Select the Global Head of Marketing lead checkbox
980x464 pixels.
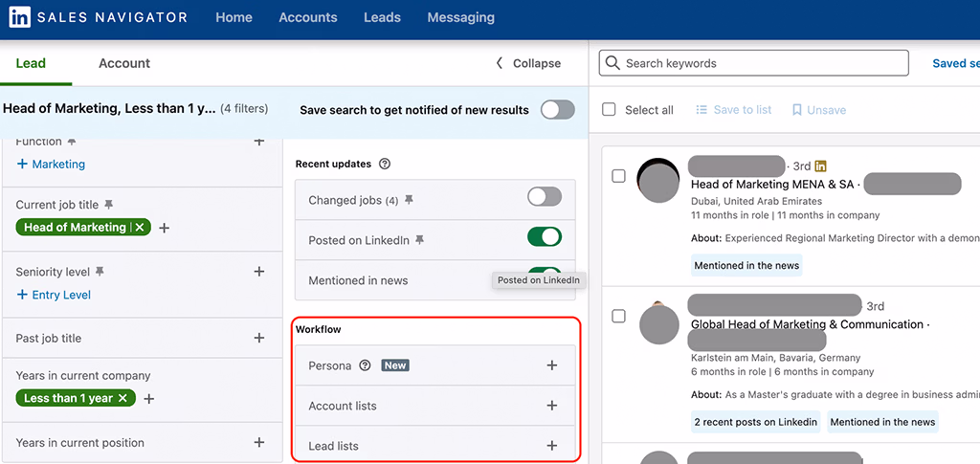pyautogui.click(x=618, y=317)
